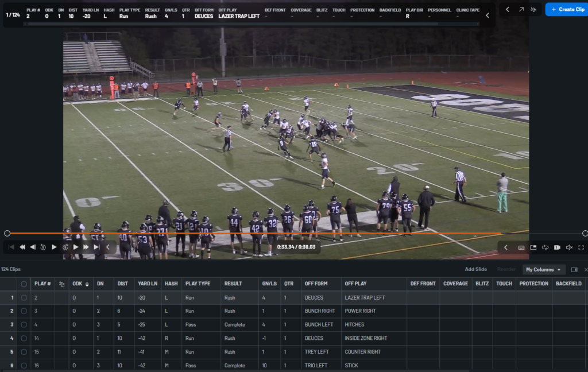Jump back 5 seconds with the rewind icon
Screen dimensions: 588x372
point(43,247)
